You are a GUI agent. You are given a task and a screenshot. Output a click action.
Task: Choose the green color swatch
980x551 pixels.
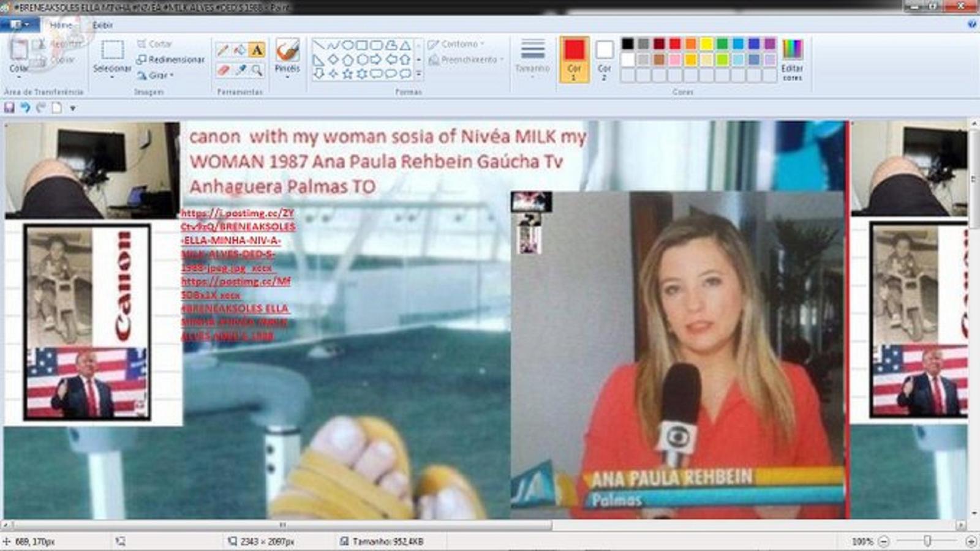(x=722, y=44)
